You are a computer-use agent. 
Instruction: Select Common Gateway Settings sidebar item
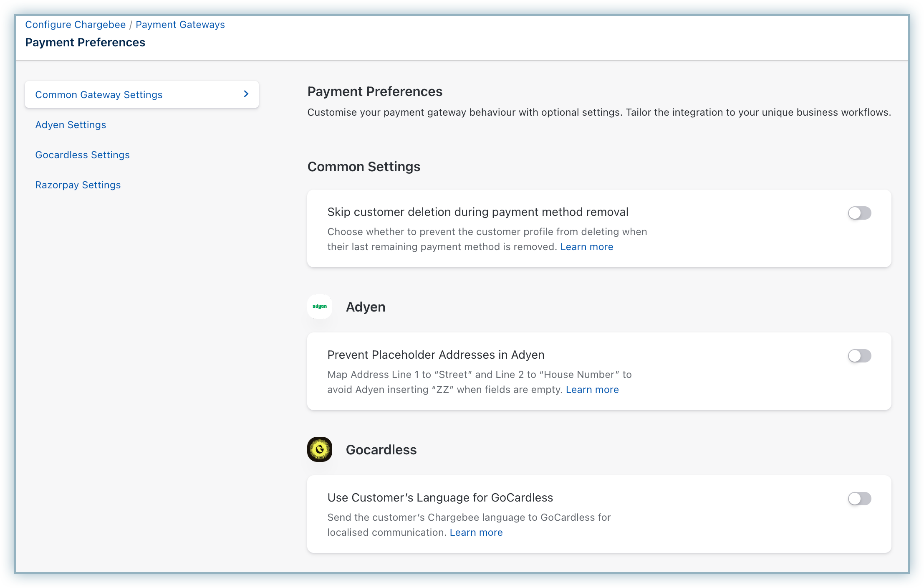tap(99, 95)
